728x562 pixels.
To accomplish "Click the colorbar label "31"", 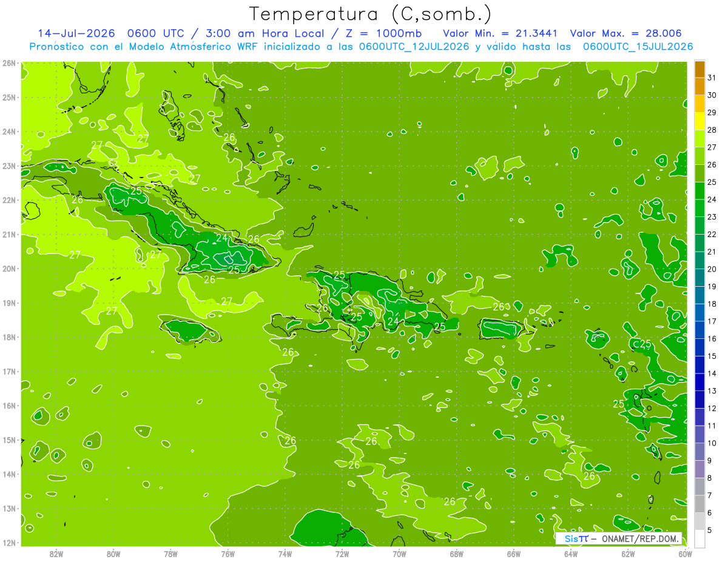I will (712, 78).
